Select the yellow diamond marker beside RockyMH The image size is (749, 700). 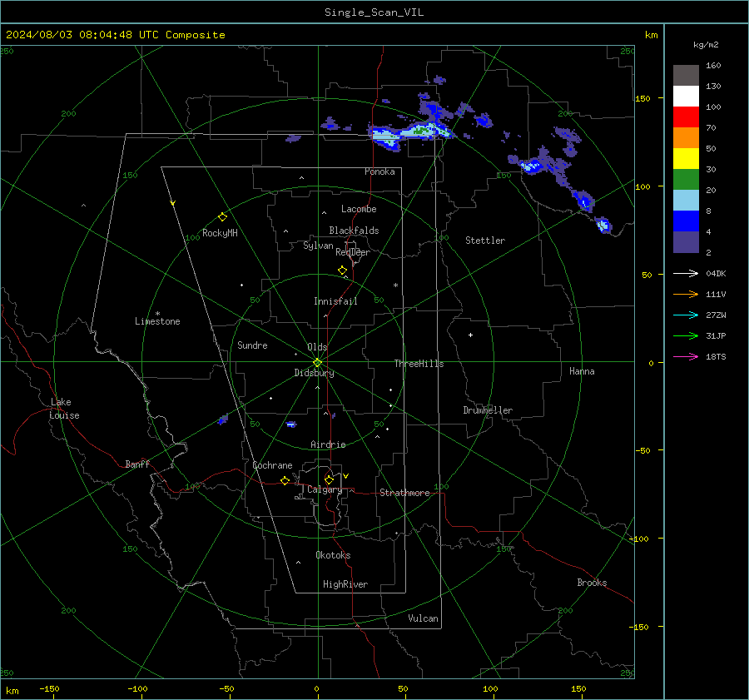point(222,217)
